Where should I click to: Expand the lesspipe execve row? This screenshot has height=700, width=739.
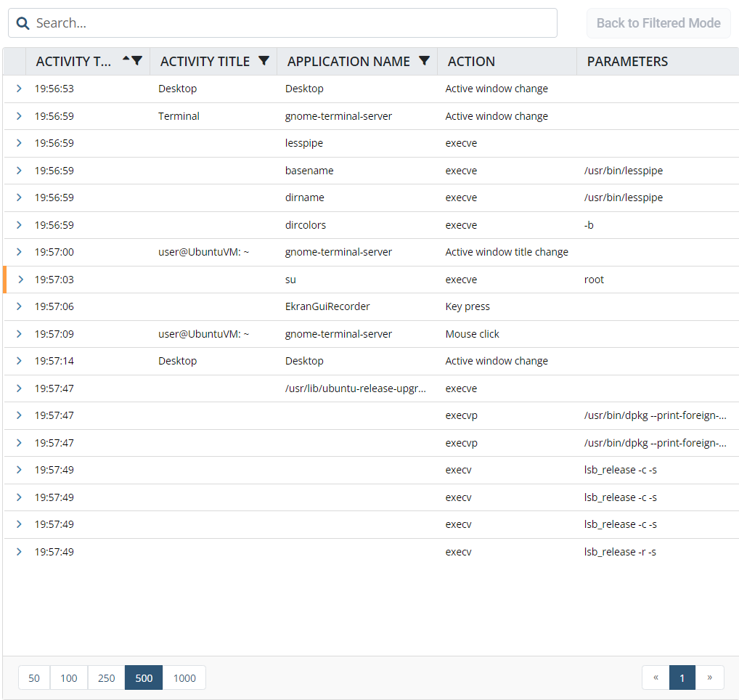tap(19, 143)
